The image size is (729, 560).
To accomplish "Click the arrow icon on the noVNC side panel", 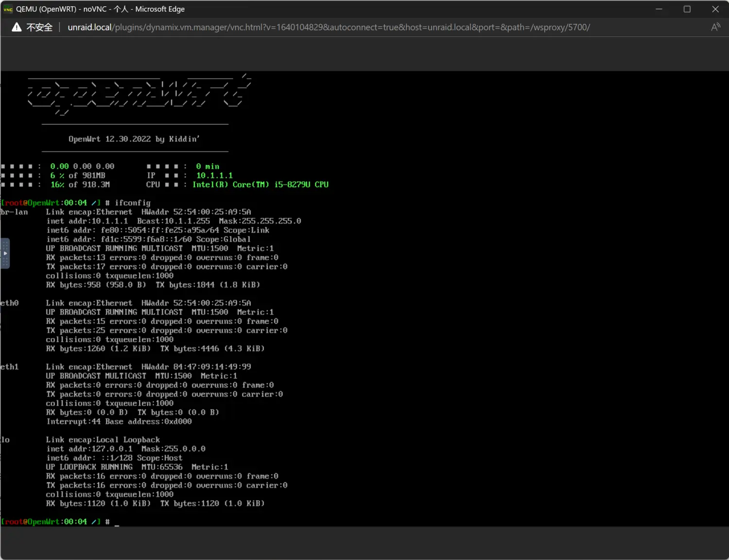I will tap(5, 253).
